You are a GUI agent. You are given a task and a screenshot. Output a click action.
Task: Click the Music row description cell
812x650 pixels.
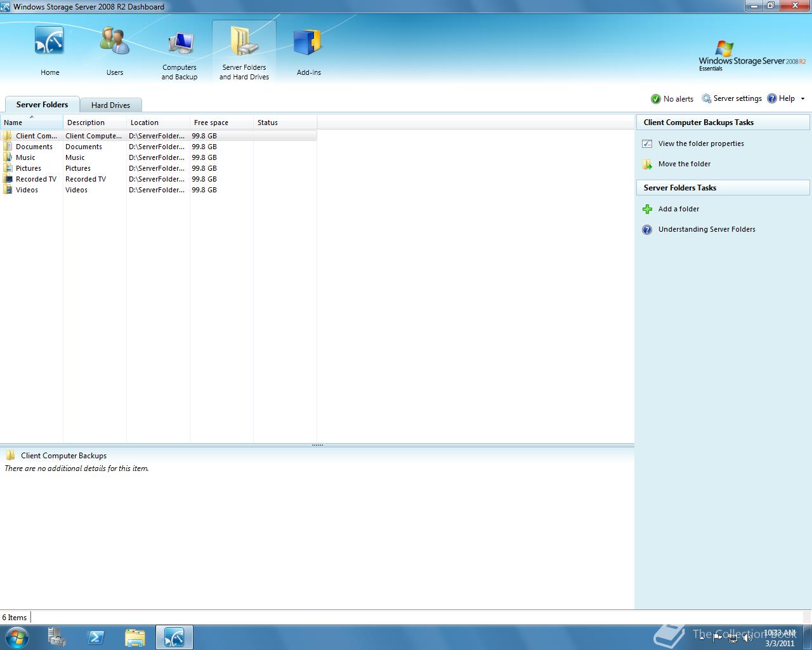(x=75, y=157)
